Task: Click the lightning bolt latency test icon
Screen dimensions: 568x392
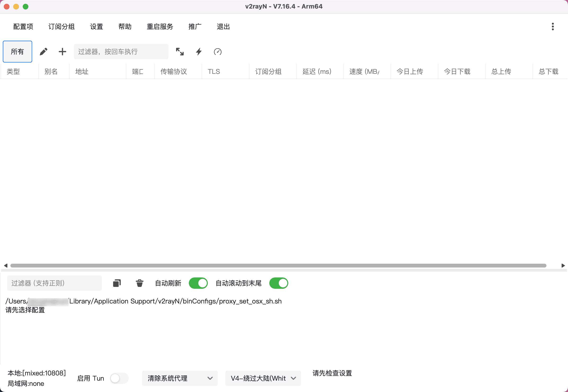Action: click(x=199, y=52)
